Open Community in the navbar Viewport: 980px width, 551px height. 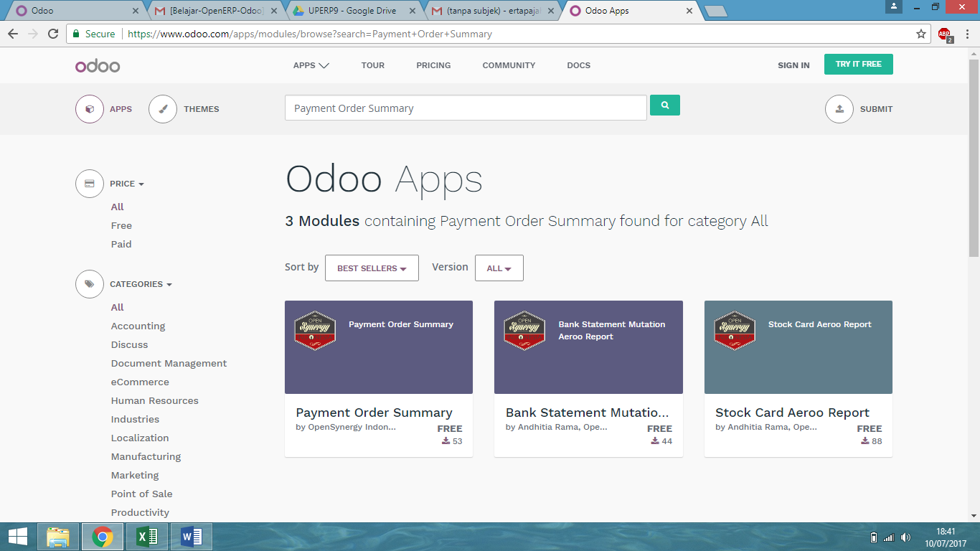509,65
